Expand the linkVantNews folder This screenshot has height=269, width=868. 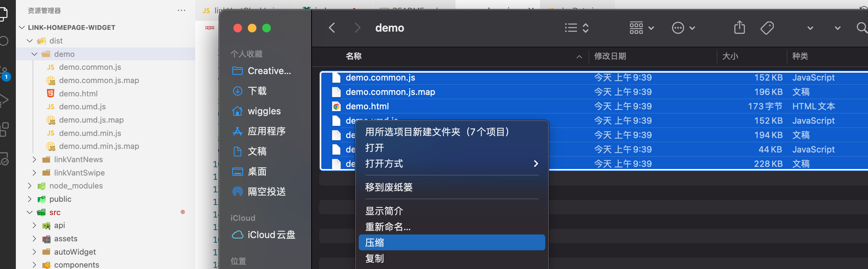35,159
